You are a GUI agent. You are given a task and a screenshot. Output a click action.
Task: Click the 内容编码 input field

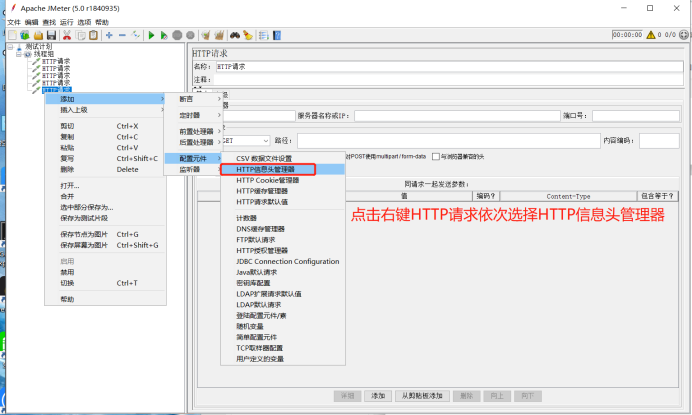tap(659, 141)
